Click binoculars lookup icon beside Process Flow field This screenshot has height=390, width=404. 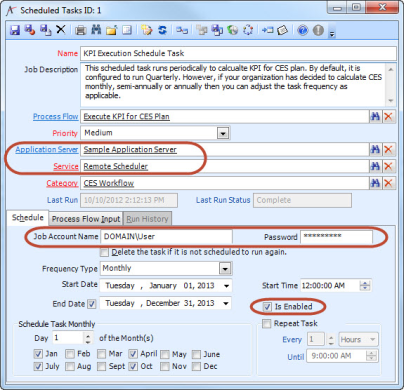pos(375,116)
